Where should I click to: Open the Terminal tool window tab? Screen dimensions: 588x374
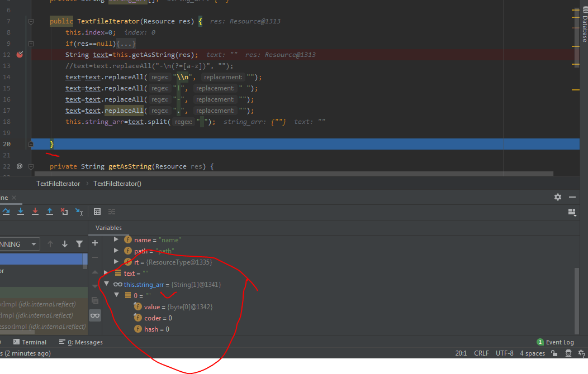(30, 342)
